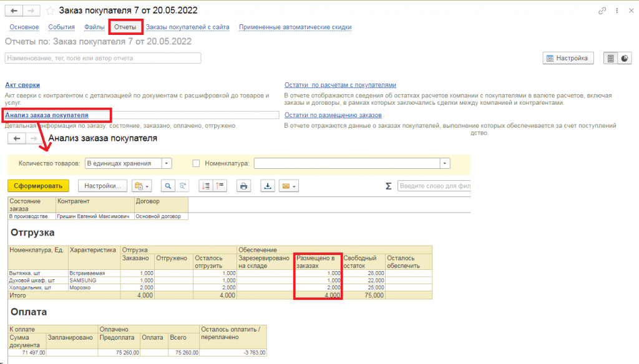Image resolution: width=639 pixels, height=364 pixels.
Task: Toggle the Номенклатура filter checkbox
Action: 196,163
